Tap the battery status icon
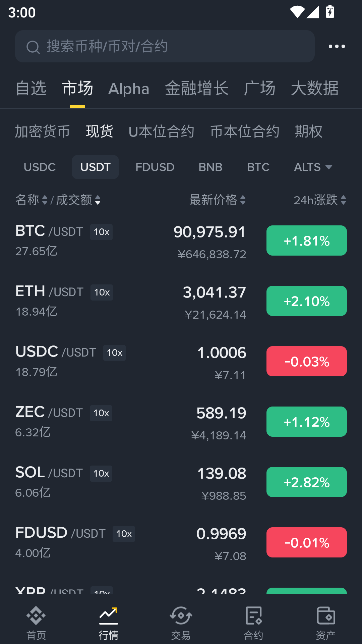This screenshot has width=362, height=644. point(330,12)
